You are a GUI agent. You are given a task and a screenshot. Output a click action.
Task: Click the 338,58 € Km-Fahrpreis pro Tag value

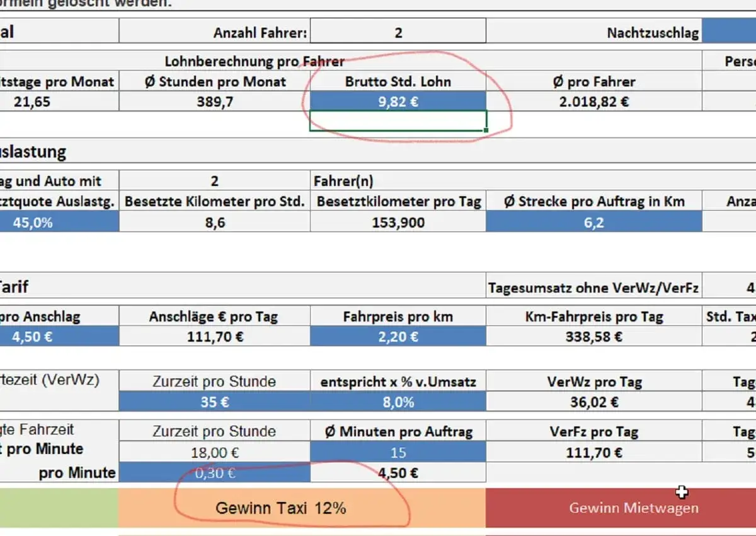click(x=593, y=336)
